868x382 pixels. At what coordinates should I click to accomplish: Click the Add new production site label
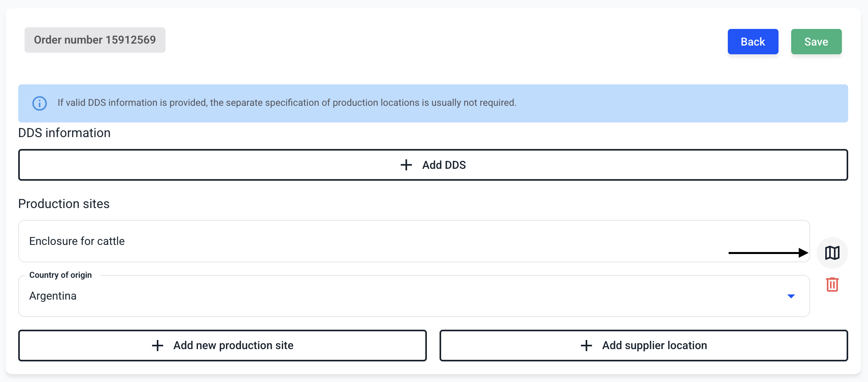pyautogui.click(x=233, y=346)
